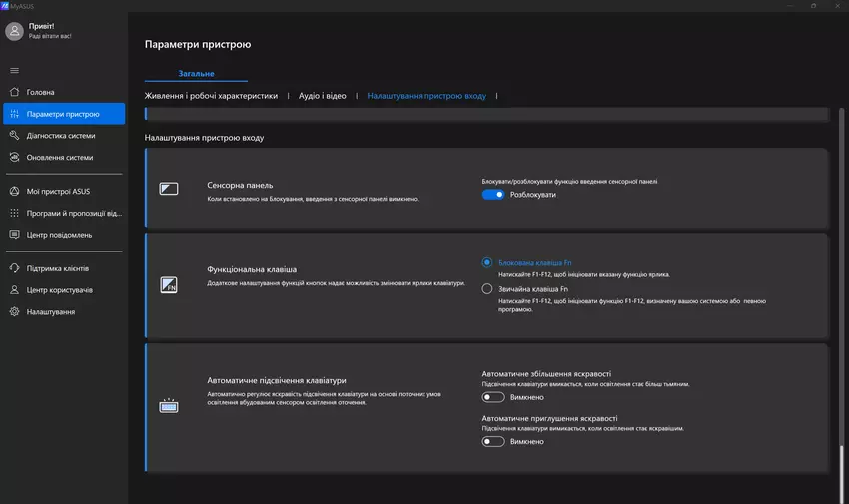Click the Оновлення системи icon
849x504 pixels.
click(x=14, y=158)
